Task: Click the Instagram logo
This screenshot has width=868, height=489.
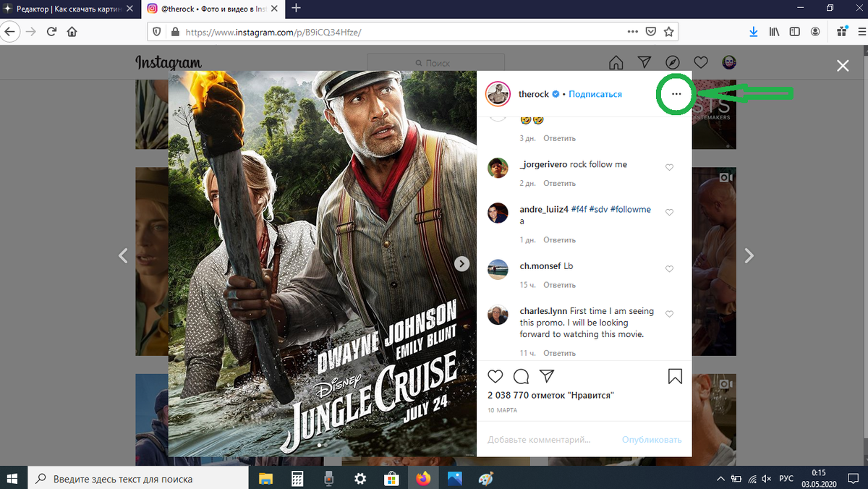Action: 169,63
